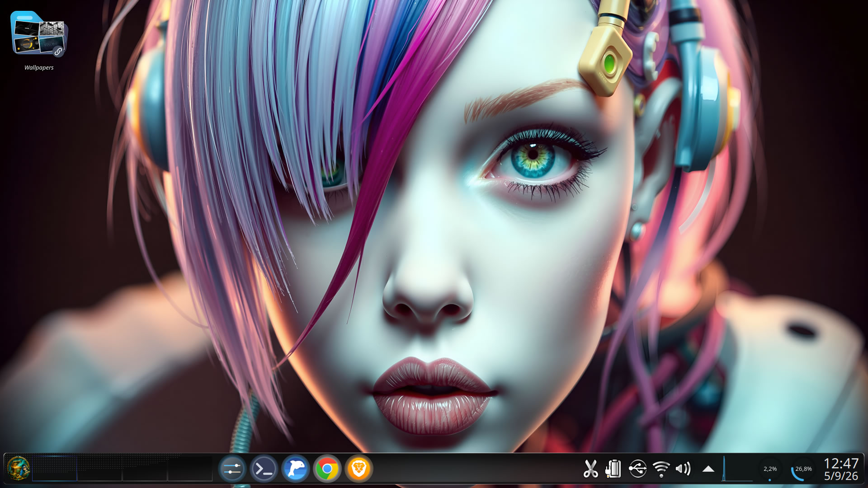Click the network activity line graph
Viewport: 868px width, 488px height.
pyautogui.click(x=737, y=469)
